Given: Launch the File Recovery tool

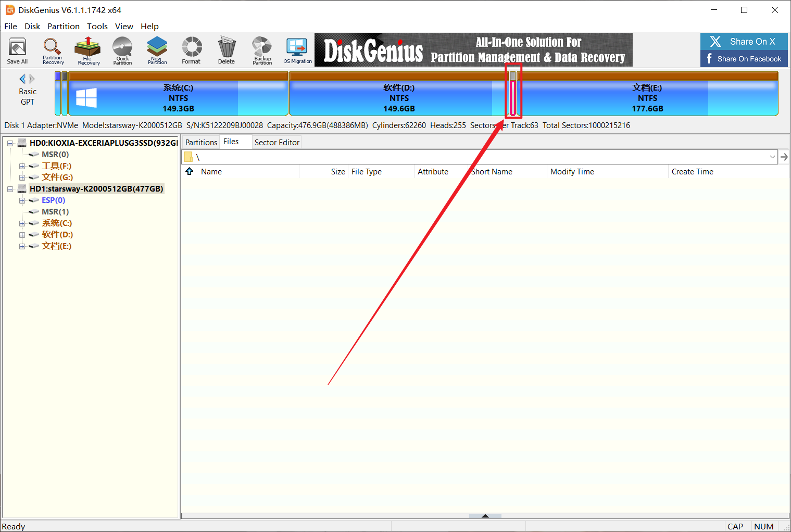Looking at the screenshot, I should coord(88,50).
